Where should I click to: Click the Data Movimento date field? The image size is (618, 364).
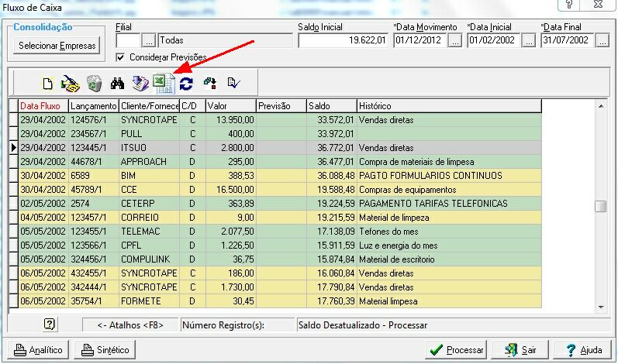click(x=420, y=40)
